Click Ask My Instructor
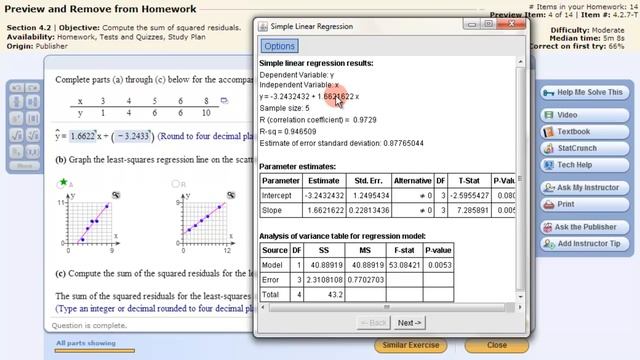 click(x=585, y=188)
